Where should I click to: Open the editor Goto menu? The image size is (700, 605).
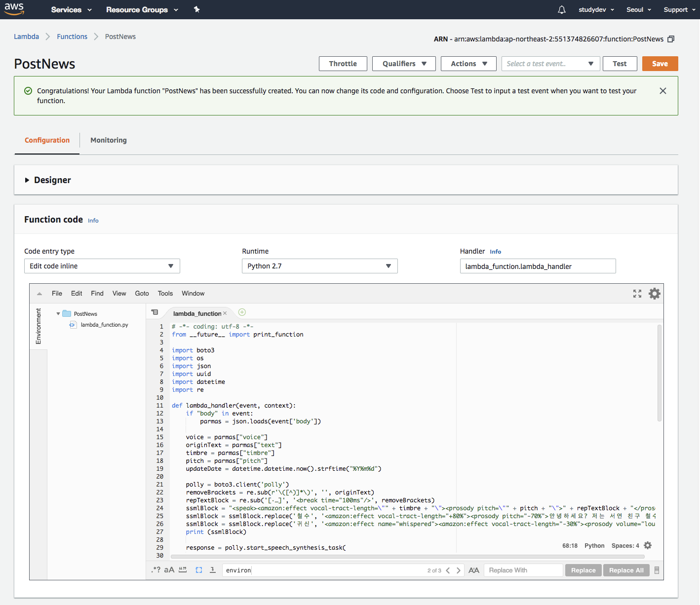(x=142, y=293)
